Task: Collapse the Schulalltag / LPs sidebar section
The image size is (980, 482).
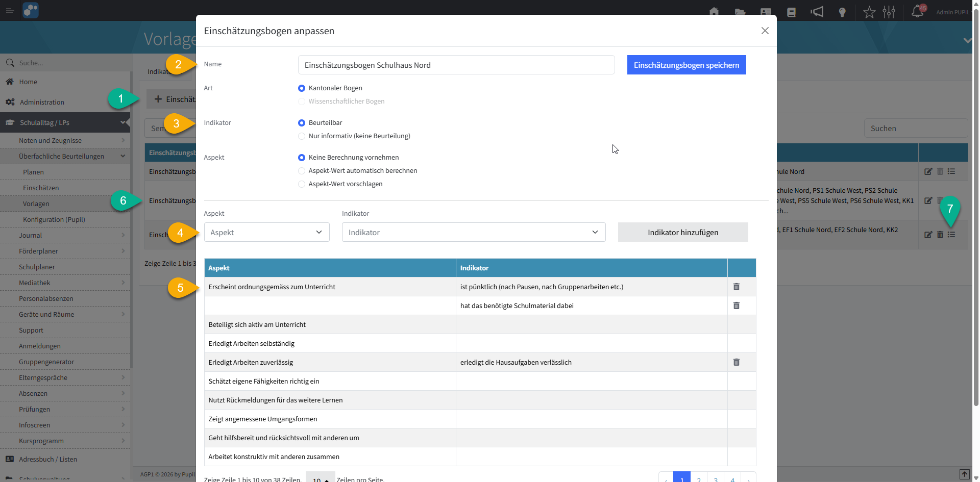Action: [x=123, y=122]
